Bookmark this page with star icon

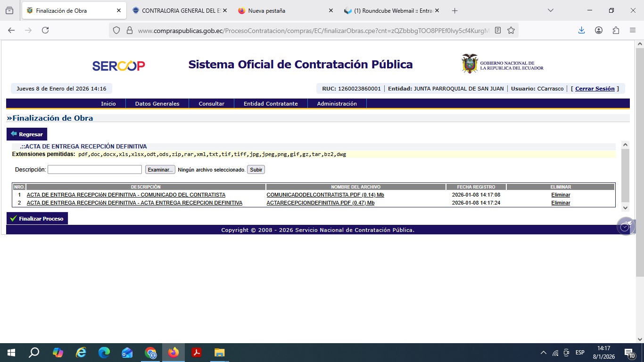[x=511, y=30]
